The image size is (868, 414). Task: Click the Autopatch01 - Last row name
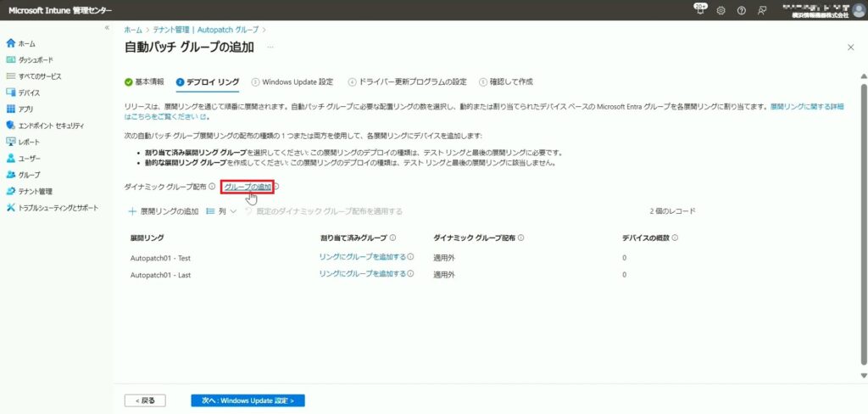(x=160, y=275)
